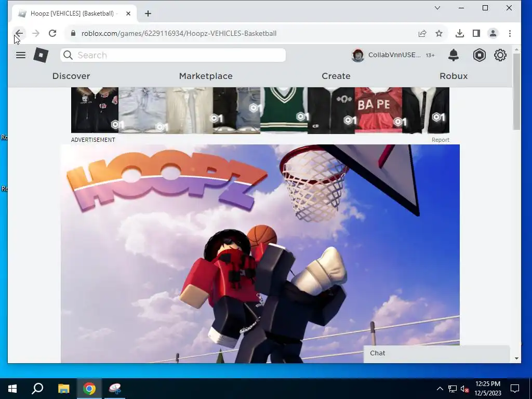This screenshot has width=532, height=399.
Task: Open the Discover tab
Action: [x=71, y=76]
